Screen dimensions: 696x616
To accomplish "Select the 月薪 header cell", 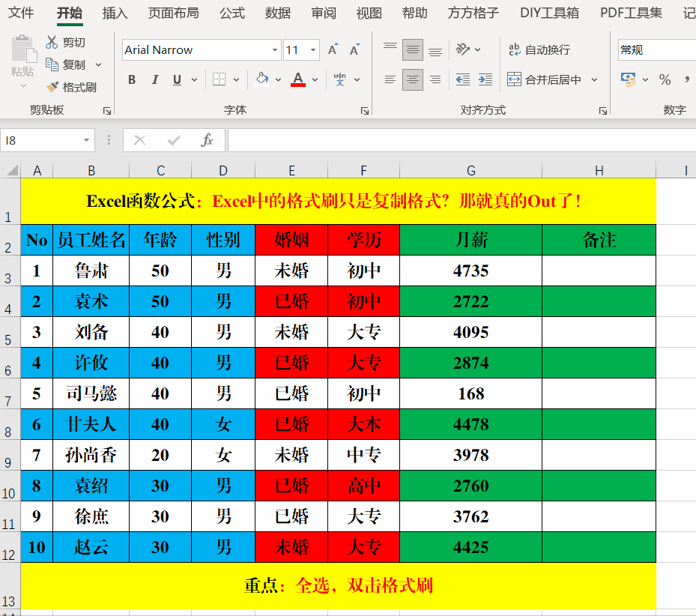I will tap(471, 240).
